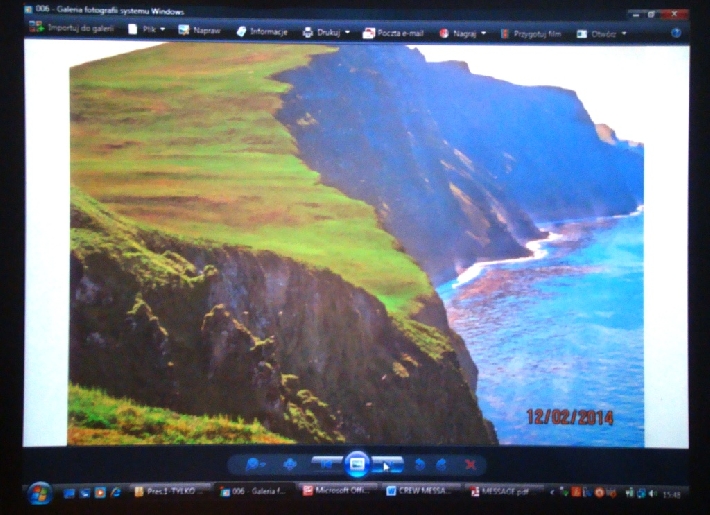
Task: Rotate photo clockwise
Action: pos(442,464)
